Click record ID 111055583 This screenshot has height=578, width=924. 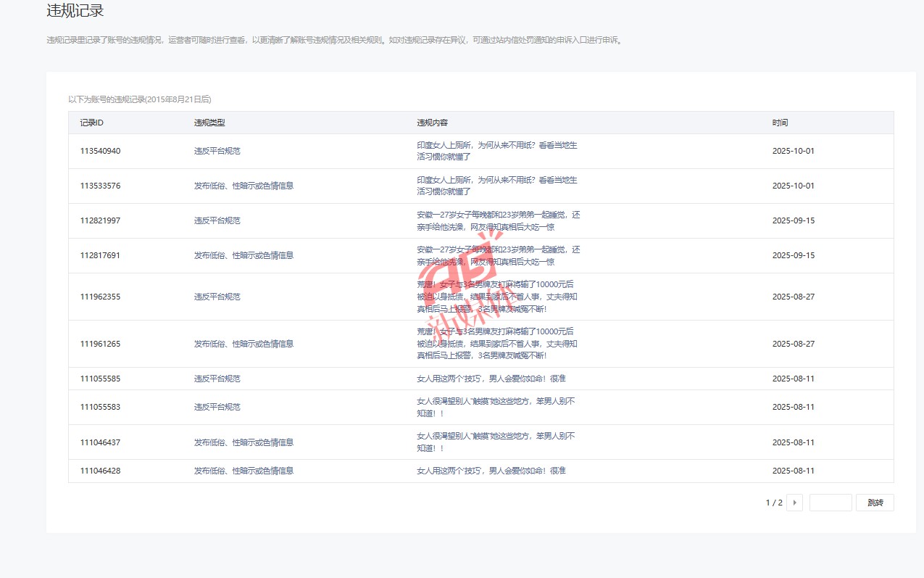(100, 407)
